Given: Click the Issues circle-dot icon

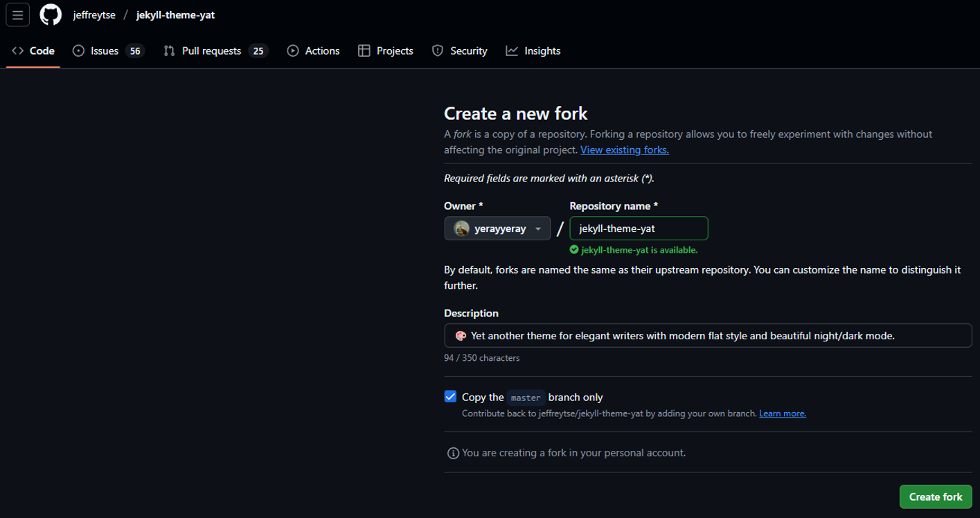Looking at the screenshot, I should [78, 50].
